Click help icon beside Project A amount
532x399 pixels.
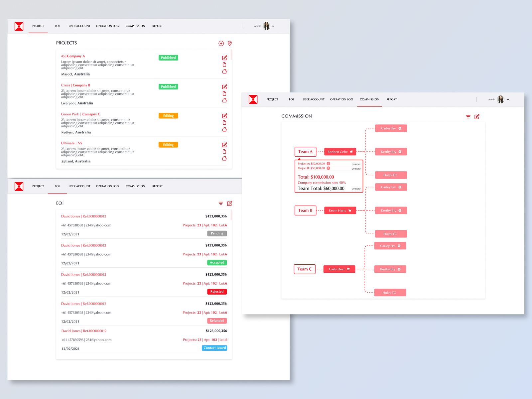pyautogui.click(x=329, y=164)
